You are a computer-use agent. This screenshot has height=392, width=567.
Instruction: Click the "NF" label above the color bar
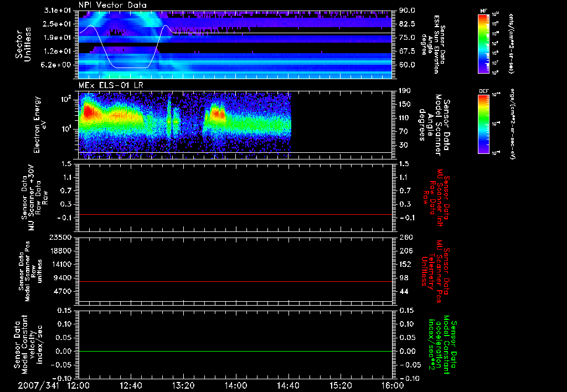point(483,11)
